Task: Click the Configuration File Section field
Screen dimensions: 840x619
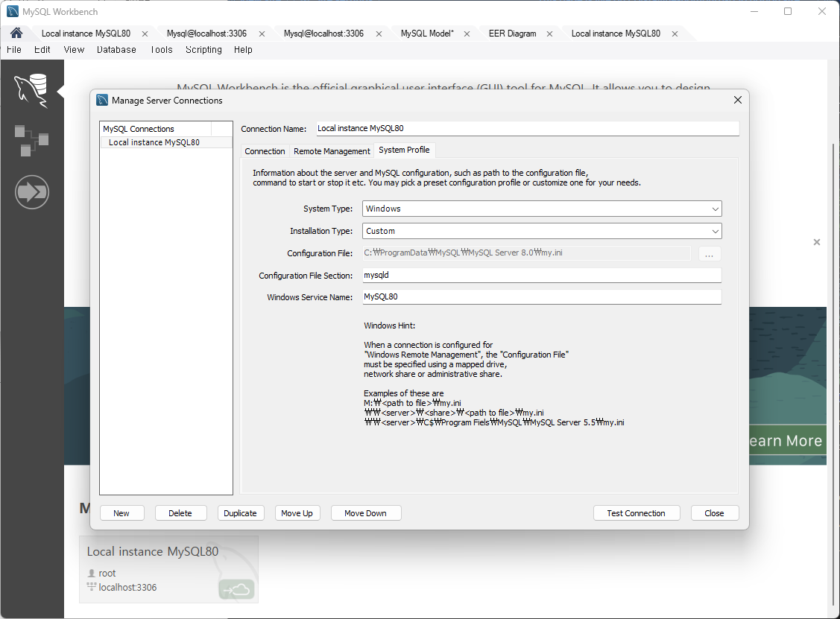Action: (x=542, y=275)
